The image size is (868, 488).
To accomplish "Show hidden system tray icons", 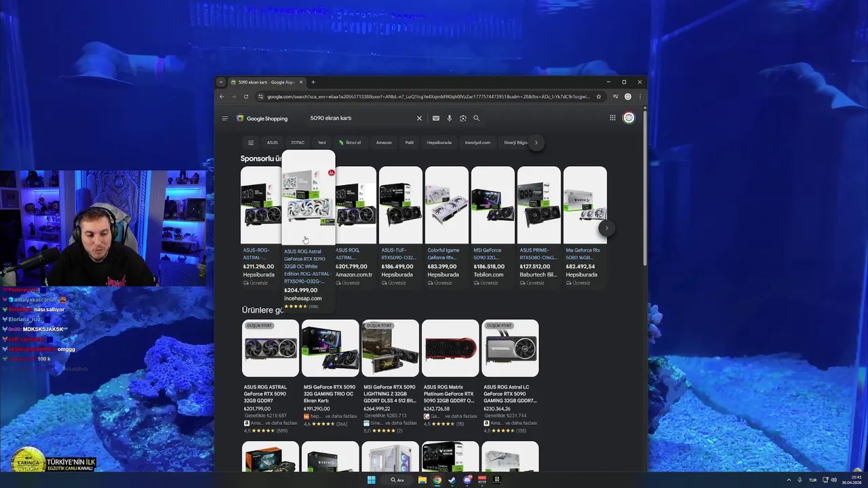I will click(x=789, y=480).
